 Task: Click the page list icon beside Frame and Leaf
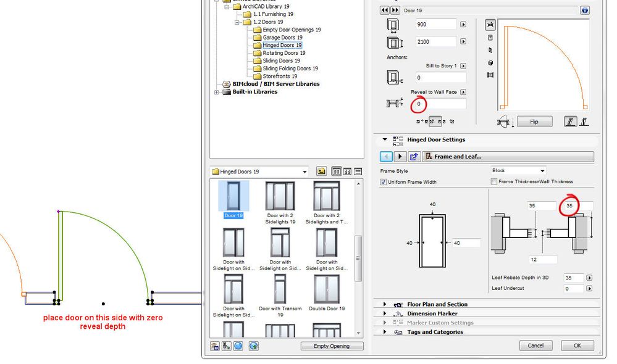click(414, 157)
